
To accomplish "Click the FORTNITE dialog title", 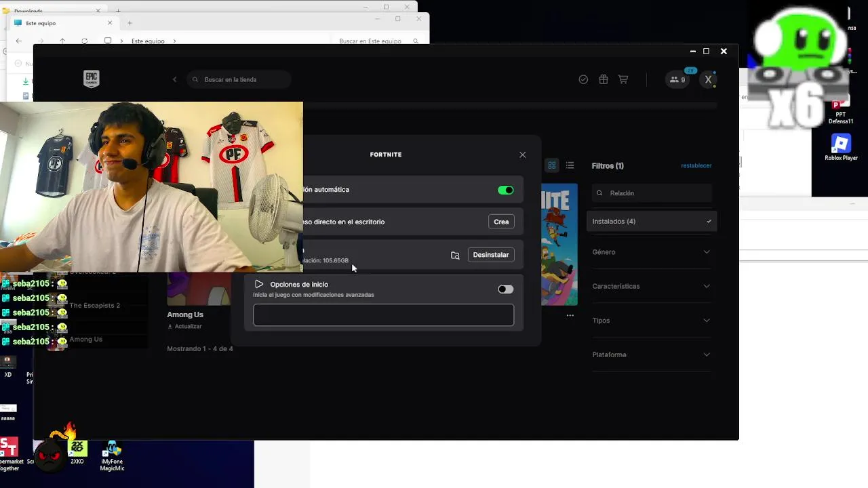I will pos(386,155).
